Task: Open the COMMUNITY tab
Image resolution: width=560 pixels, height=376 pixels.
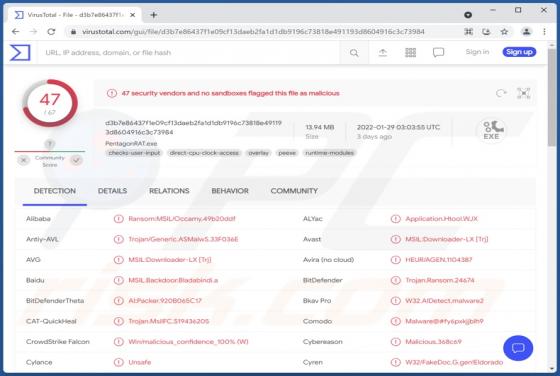Action: [294, 191]
